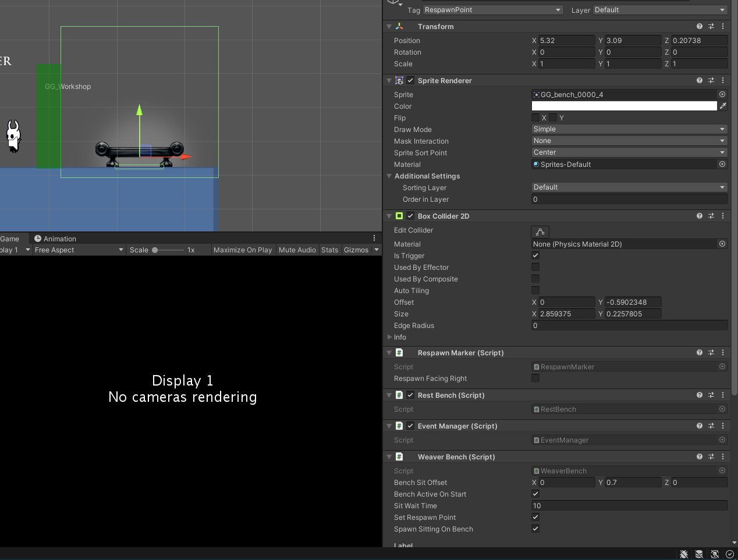Open the Layer dropdown showing Default

pos(660,10)
